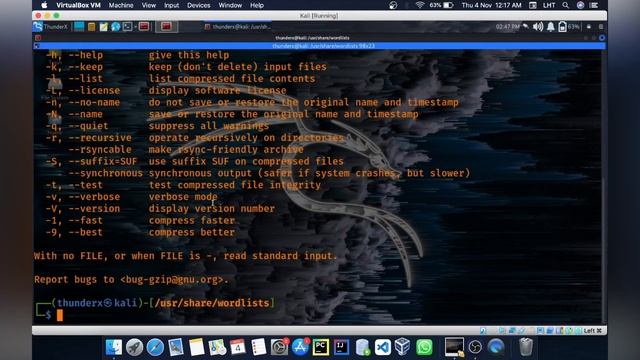640x360 pixels.
Task: Click the round blue button in terminal title bar
Action: 602,38
